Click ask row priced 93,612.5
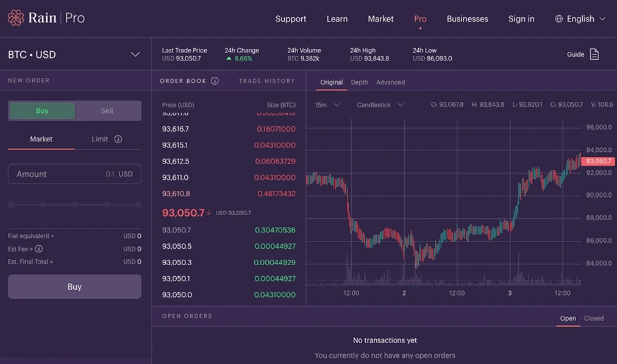Screen dimensions: 617x364 (x=229, y=161)
